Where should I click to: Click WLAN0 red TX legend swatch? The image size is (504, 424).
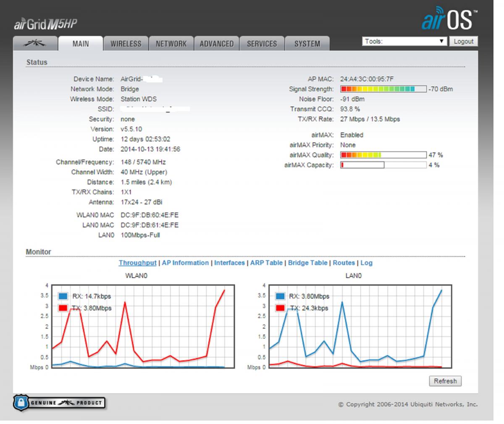click(63, 308)
